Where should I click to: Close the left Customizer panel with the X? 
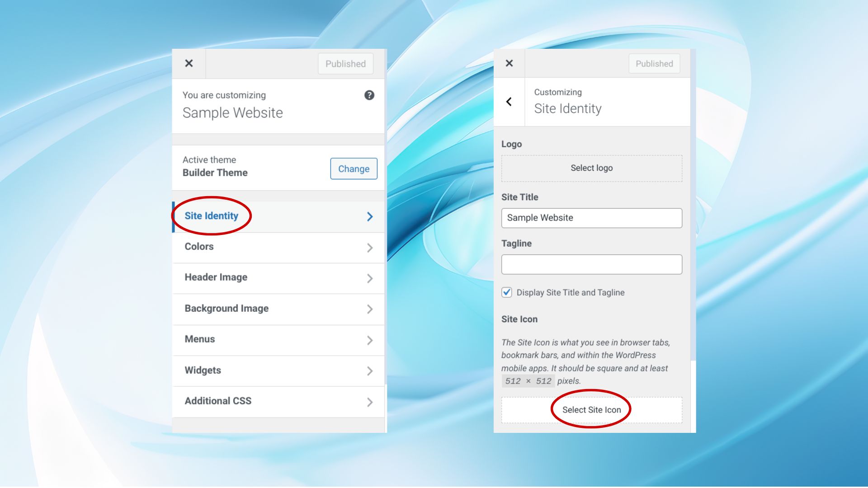tap(189, 63)
